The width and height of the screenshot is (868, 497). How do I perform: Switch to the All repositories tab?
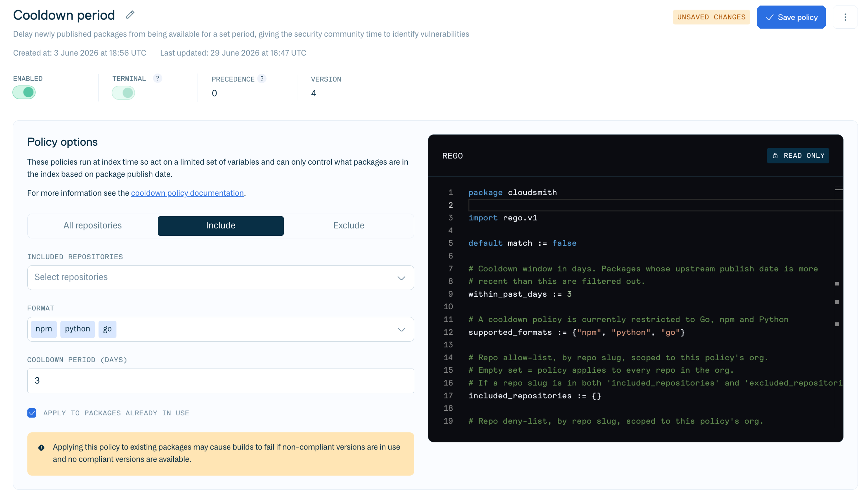point(92,225)
